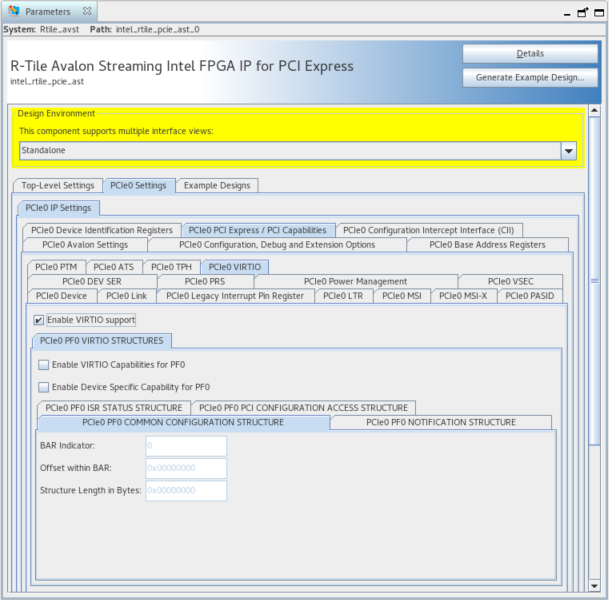The image size is (609, 600).
Task: Open PCIe0 Device Identification Registers tab
Action: click(x=102, y=230)
